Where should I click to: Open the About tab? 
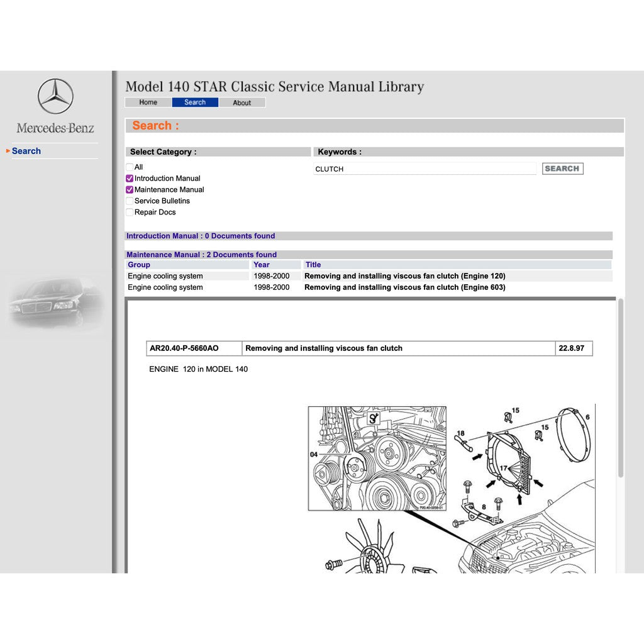click(243, 102)
